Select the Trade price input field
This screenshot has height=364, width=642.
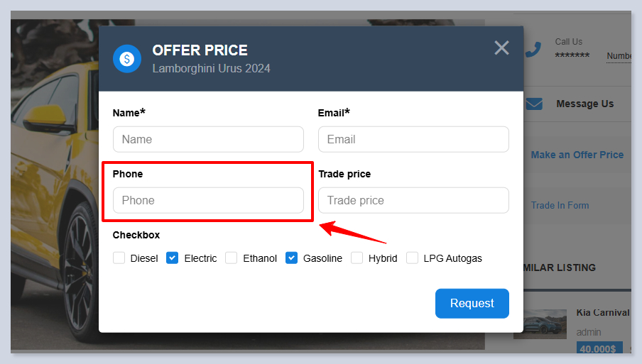[413, 200]
